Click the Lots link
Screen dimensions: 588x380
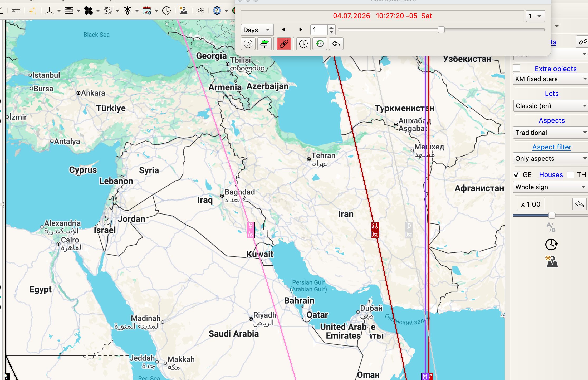[x=552, y=94]
